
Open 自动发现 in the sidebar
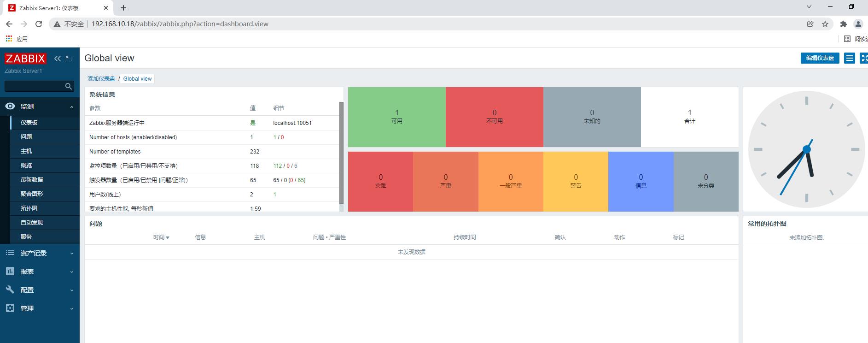(x=45, y=223)
